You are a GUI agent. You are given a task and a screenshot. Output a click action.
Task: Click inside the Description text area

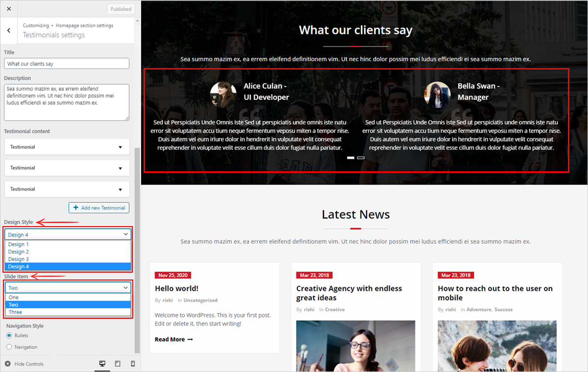(67, 102)
